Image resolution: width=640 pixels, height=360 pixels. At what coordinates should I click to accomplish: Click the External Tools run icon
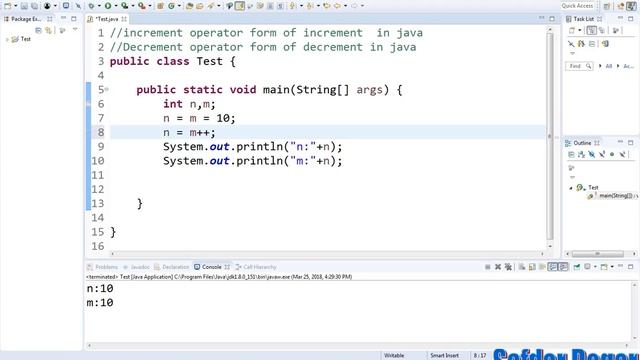point(142,6)
